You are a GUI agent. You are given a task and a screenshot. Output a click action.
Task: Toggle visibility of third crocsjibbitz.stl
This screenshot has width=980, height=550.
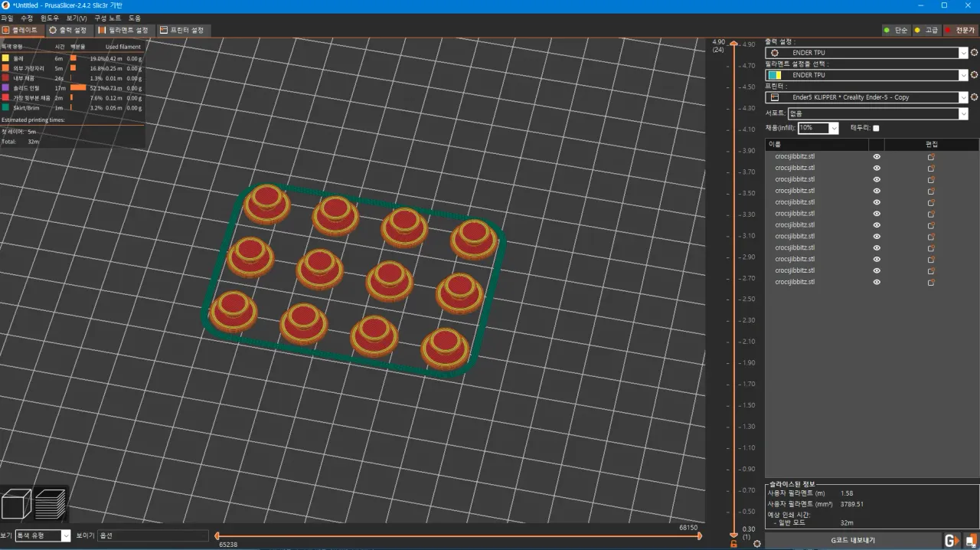coord(877,179)
